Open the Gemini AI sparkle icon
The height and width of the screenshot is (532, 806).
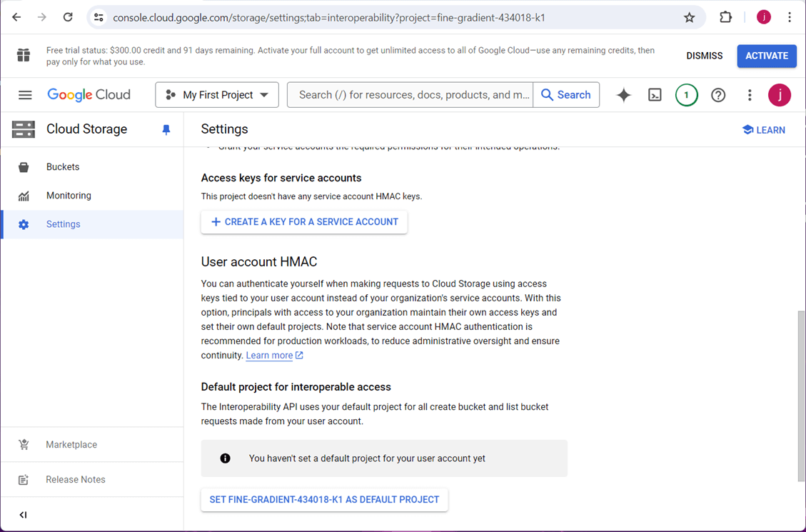coord(624,95)
